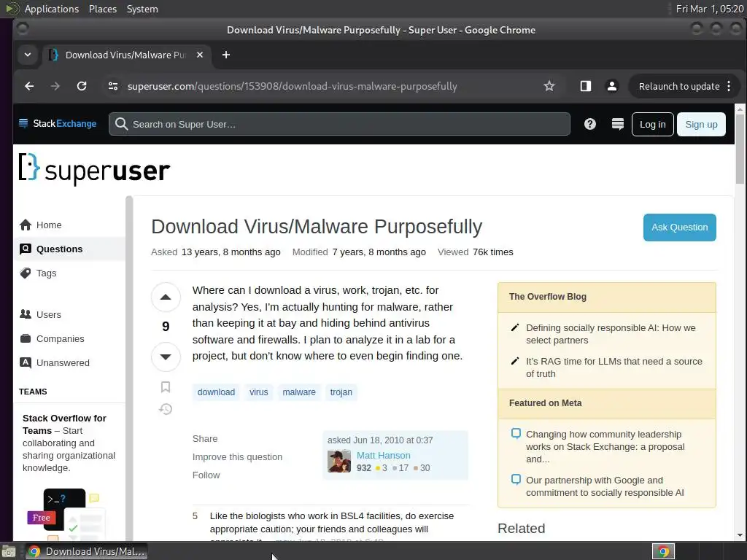Open the help question-mark icon

[589, 124]
